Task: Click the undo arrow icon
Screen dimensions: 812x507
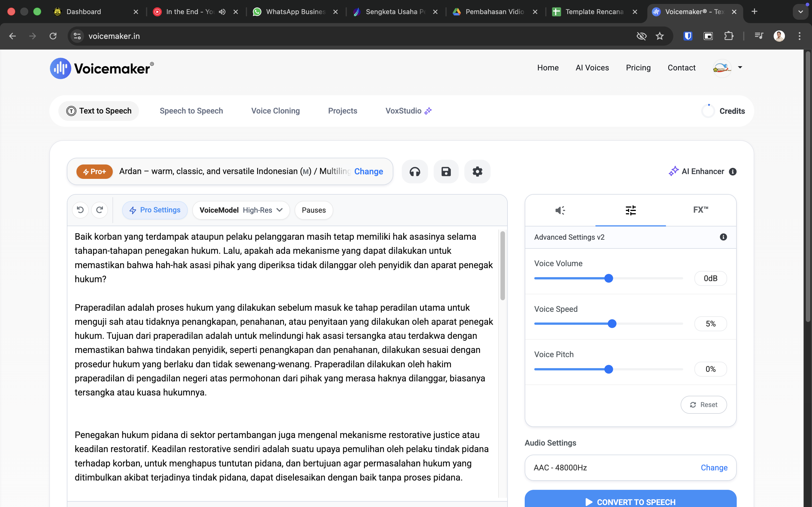Action: coord(80,210)
